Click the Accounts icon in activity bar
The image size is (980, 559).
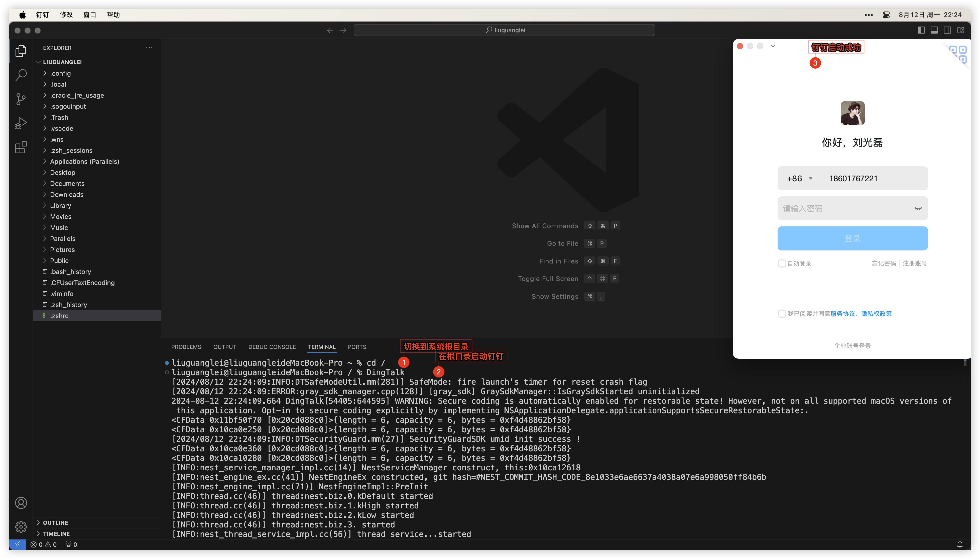[x=21, y=503]
